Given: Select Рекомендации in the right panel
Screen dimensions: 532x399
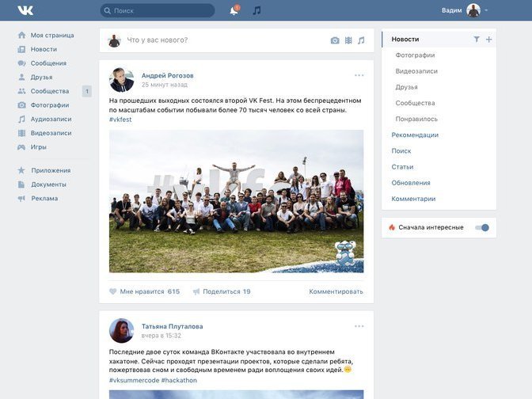Looking at the screenshot, I should tap(415, 135).
